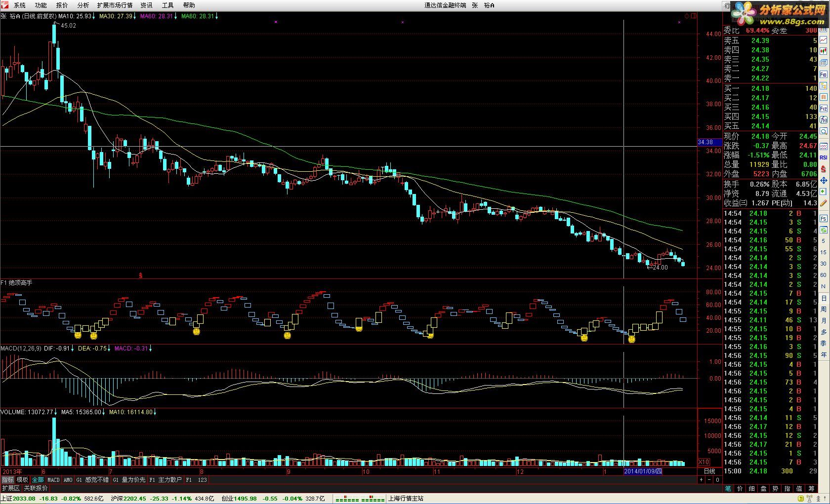Viewport: 830px width, 504px height.
Task: Click the time-sharing line chart icon in right toolbar
Action: 824,39
